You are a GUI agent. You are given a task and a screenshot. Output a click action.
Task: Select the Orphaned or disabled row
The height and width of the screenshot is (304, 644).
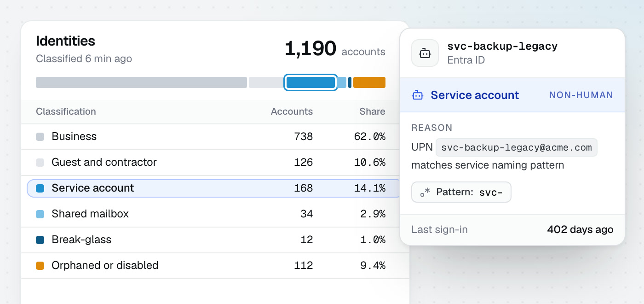[x=215, y=266]
